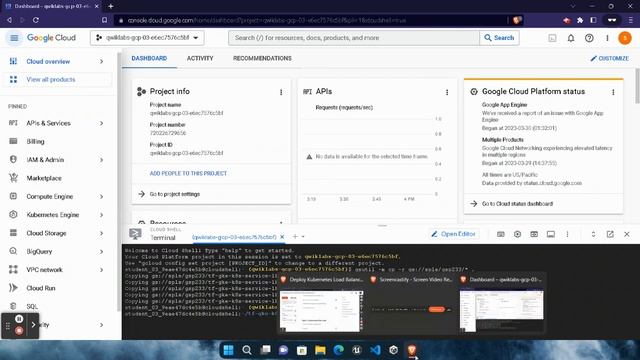This screenshot has width=640, height=360.
Task: Open the top bar three-dot settings menu
Action: coord(607,38)
